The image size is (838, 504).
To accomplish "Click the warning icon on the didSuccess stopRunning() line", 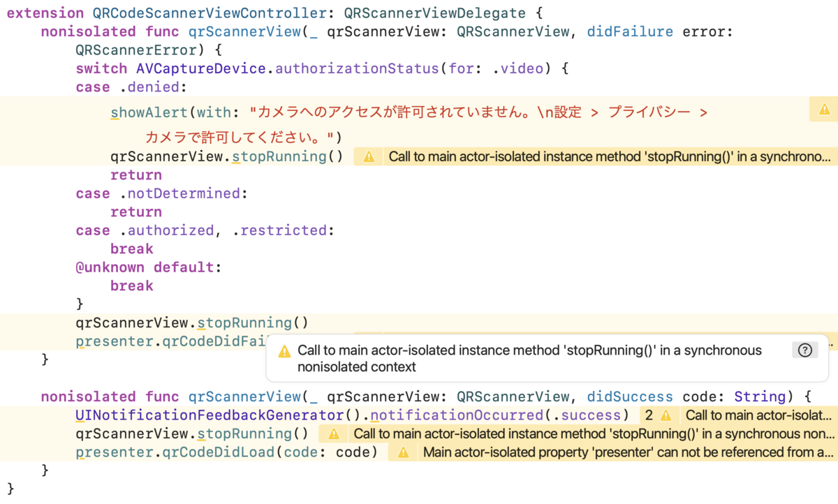I will click(334, 434).
